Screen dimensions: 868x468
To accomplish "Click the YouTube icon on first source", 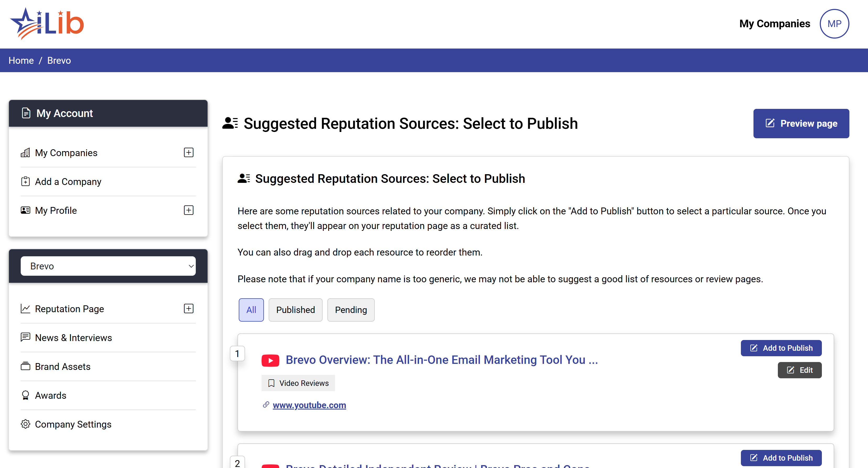I will tap(270, 360).
